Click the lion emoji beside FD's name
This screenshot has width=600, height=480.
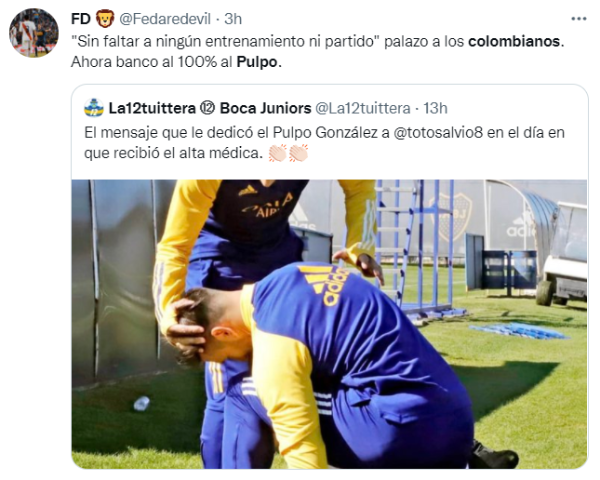tap(105, 18)
